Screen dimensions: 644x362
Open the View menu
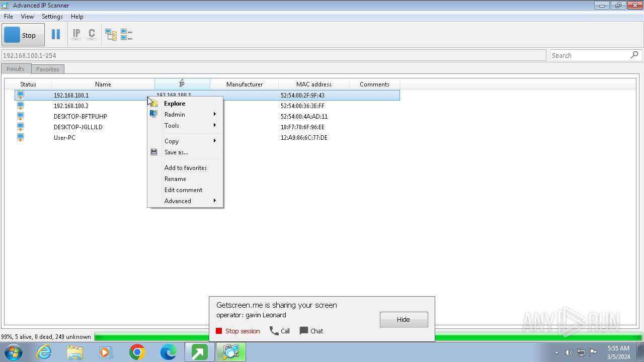pos(27,17)
